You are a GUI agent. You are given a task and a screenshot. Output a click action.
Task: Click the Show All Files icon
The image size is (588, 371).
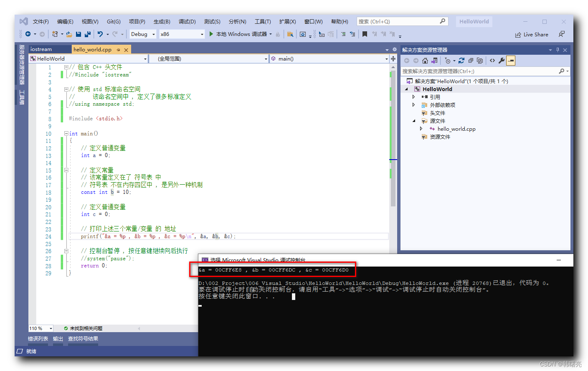pyautogui.click(x=480, y=61)
